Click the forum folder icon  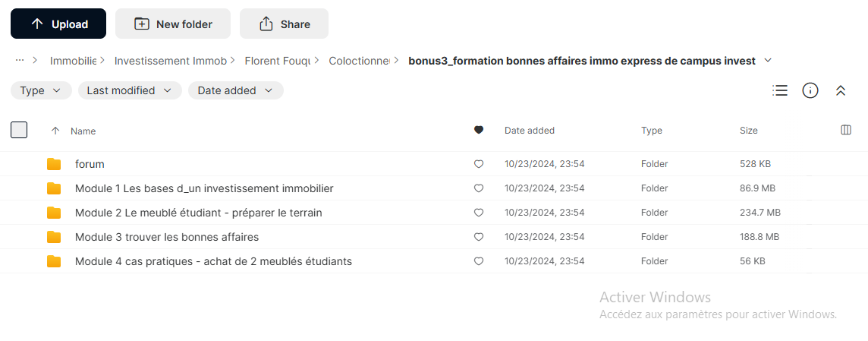pos(54,164)
